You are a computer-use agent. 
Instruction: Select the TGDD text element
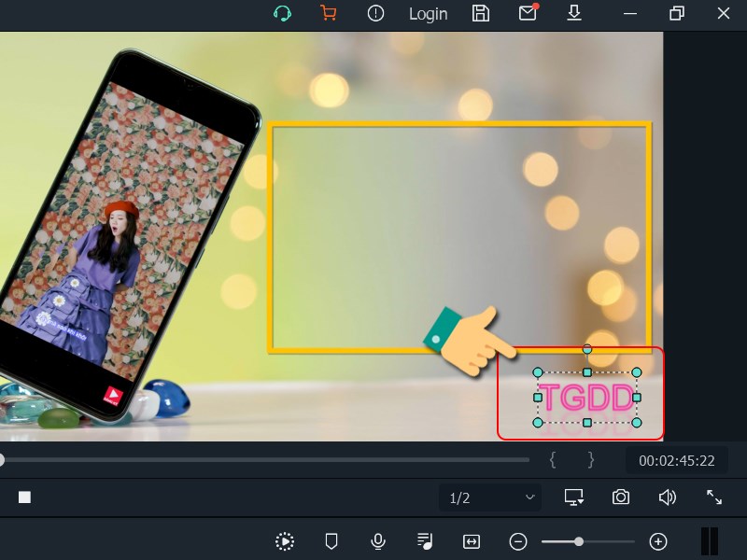pyautogui.click(x=586, y=396)
